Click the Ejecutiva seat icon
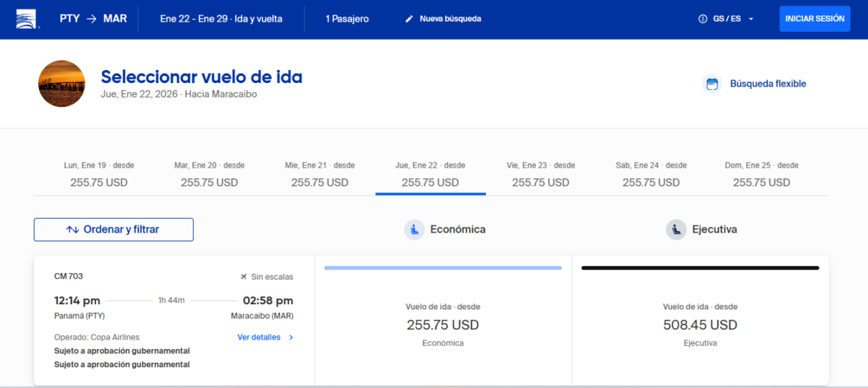868x388 pixels. click(x=676, y=230)
